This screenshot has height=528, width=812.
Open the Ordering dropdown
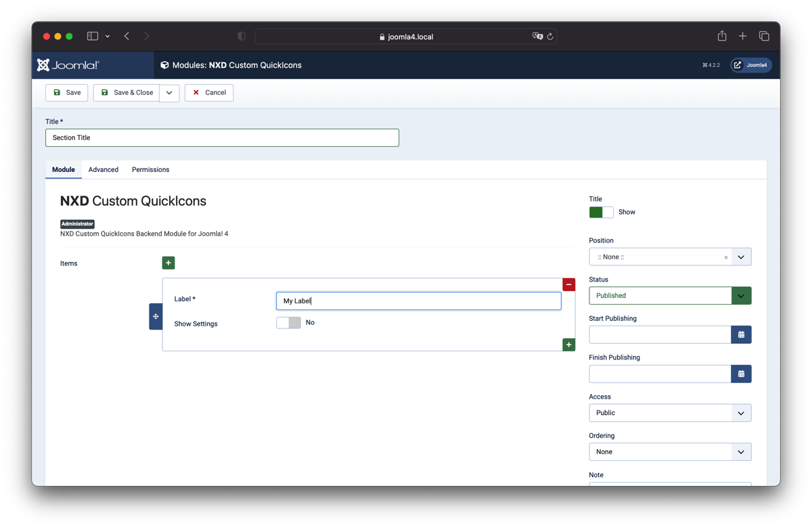point(670,452)
